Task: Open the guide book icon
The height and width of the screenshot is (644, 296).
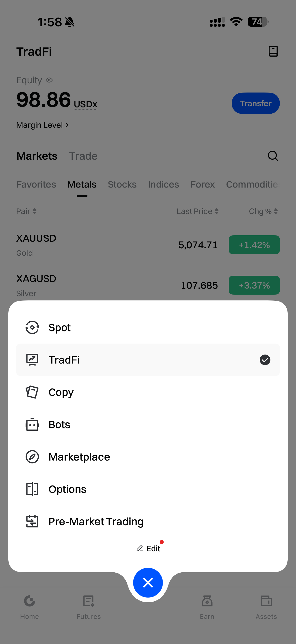Action: (x=273, y=51)
